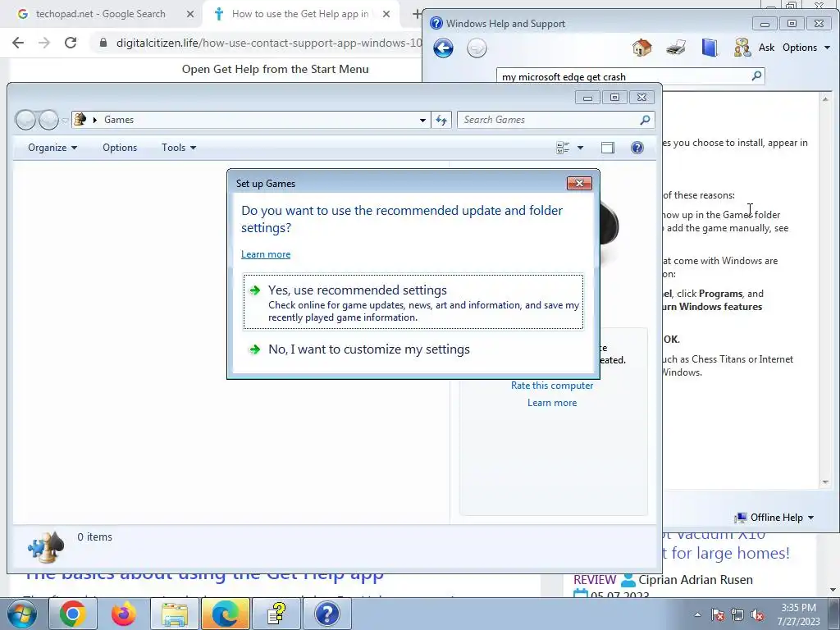Image resolution: width=840 pixels, height=630 pixels.
Task: Click the change view icon in Games
Action: (563, 148)
